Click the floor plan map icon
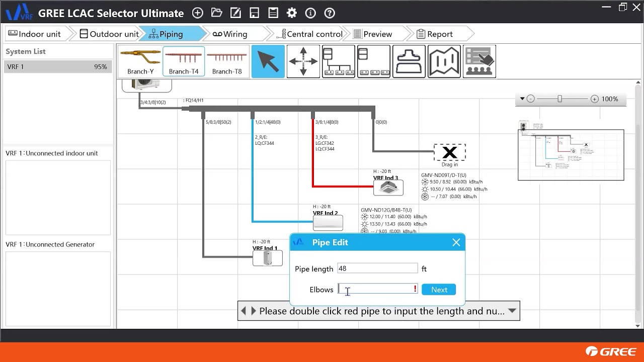The width and height of the screenshot is (644, 362). [x=444, y=61]
